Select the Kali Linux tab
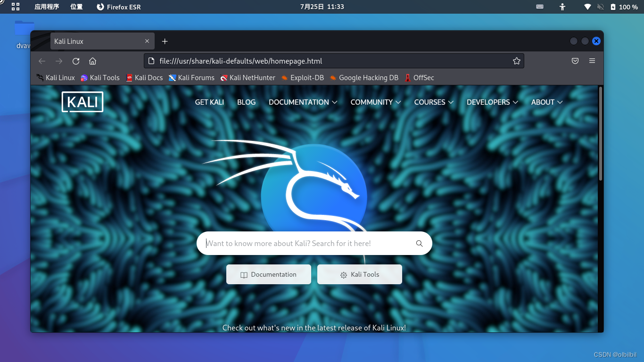Image resolution: width=644 pixels, height=362 pixels. [x=102, y=41]
